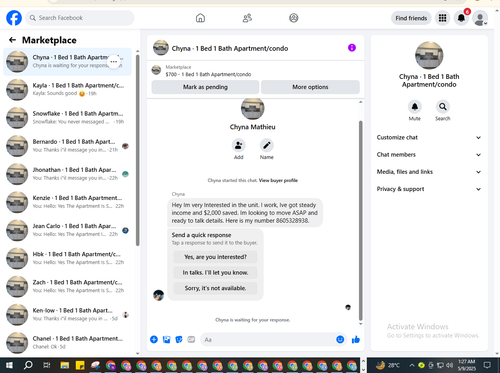Open the account profile avatar menu

(x=480, y=18)
